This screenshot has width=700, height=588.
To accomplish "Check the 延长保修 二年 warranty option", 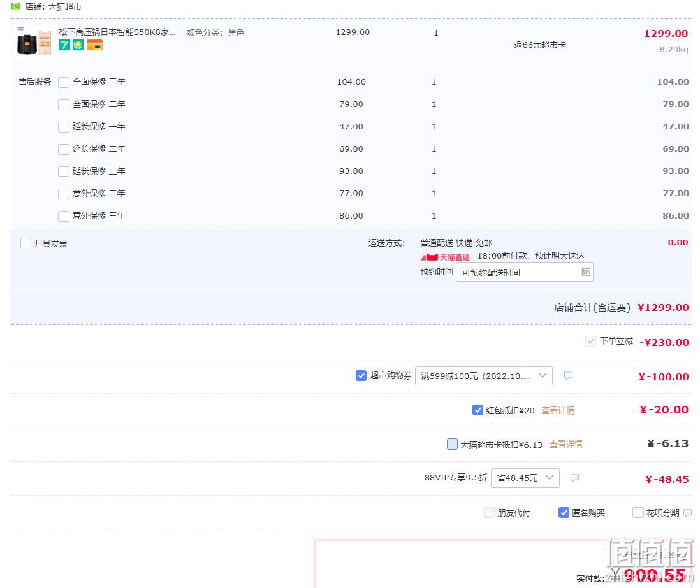I will pos(64,149).
